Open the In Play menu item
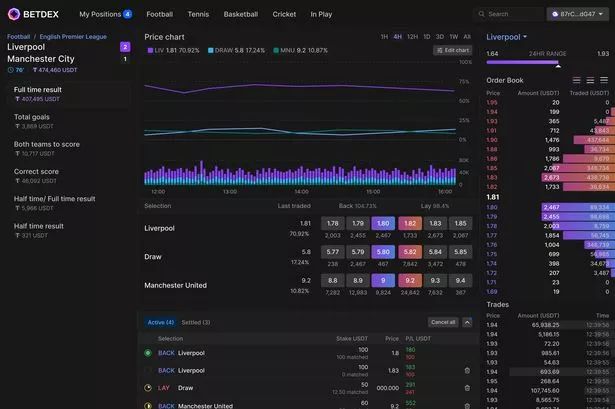 click(321, 14)
